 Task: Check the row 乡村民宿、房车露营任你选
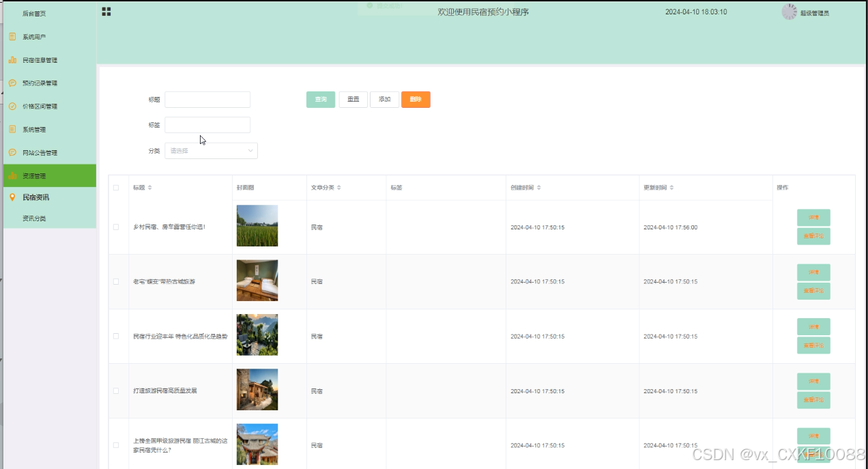(116, 227)
